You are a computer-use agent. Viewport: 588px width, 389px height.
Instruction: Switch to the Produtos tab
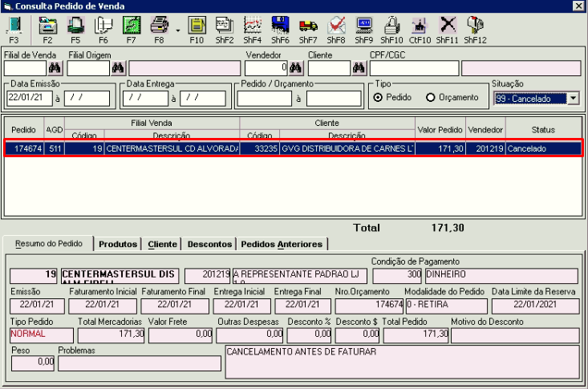click(x=118, y=244)
